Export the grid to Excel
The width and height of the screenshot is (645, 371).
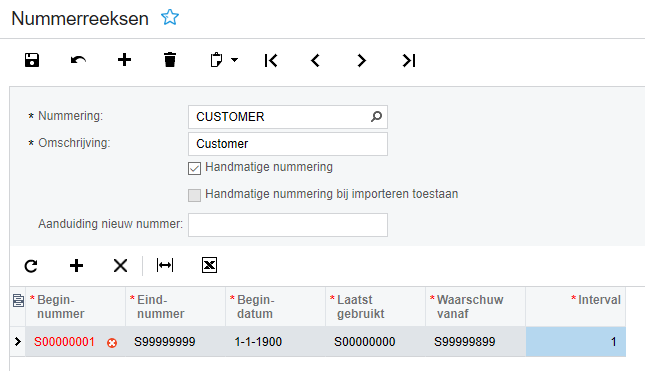pos(209,265)
